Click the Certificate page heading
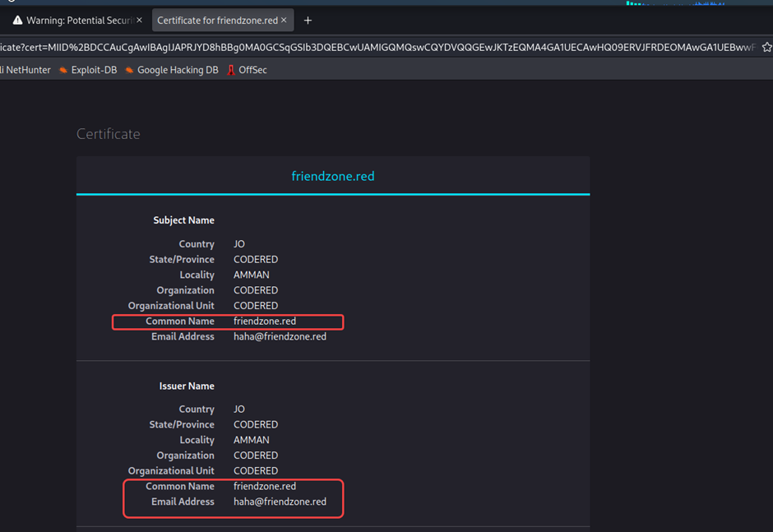 point(109,134)
